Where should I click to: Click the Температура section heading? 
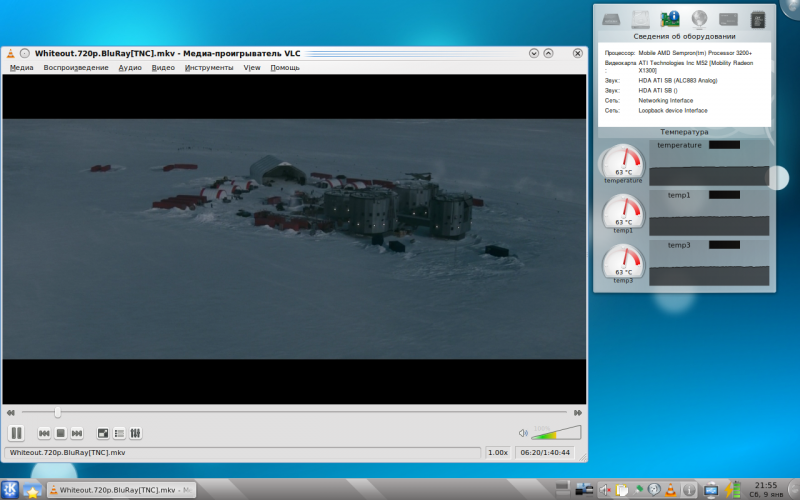pyautogui.click(x=684, y=132)
